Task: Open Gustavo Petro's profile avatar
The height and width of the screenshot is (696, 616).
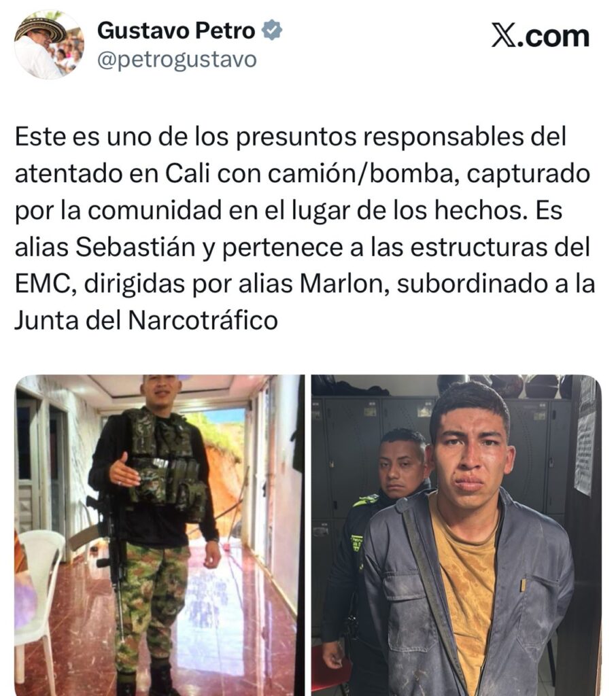Action: coord(50,45)
